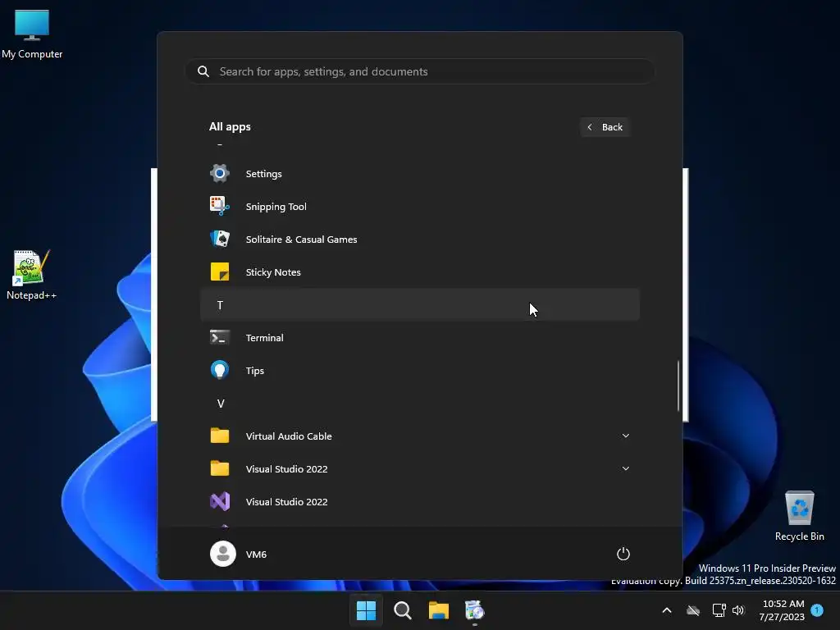Open the network status tray icon
The height and width of the screenshot is (630, 840).
coord(719,610)
